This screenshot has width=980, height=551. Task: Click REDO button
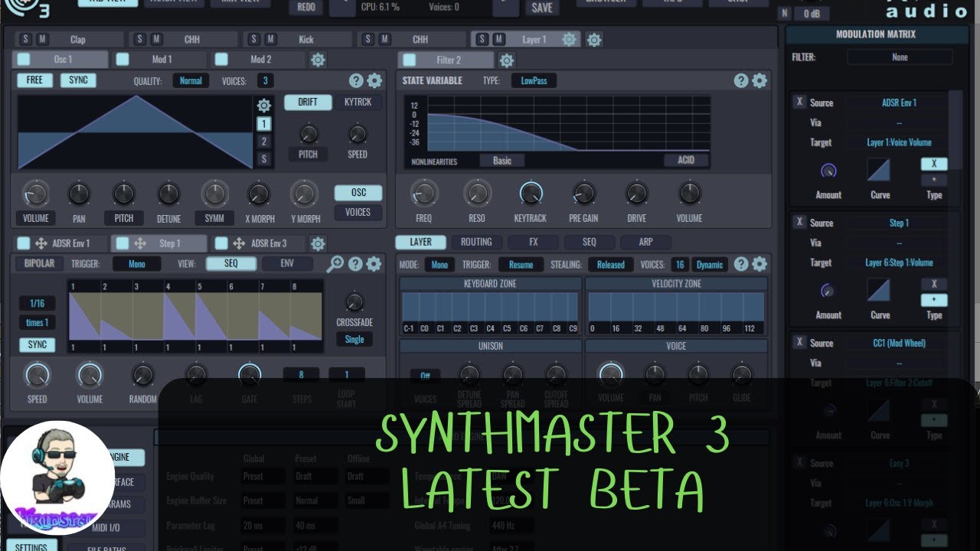click(x=305, y=8)
